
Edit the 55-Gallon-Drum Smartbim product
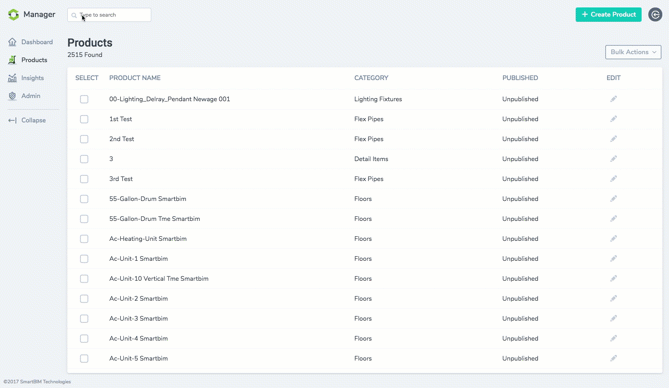[613, 199]
